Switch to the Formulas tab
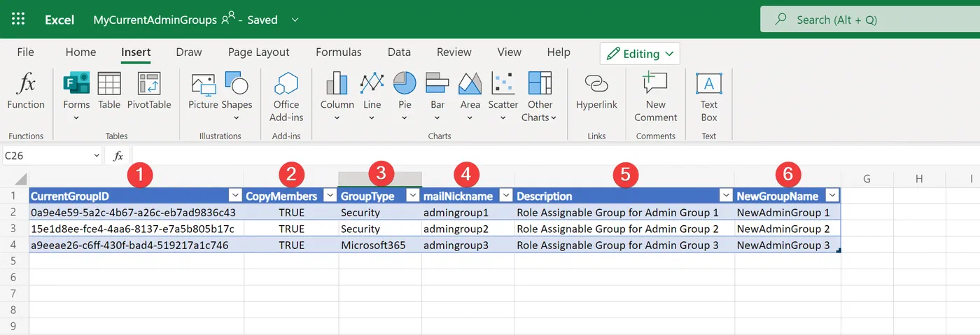Image resolution: width=980 pixels, height=335 pixels. 339,52
